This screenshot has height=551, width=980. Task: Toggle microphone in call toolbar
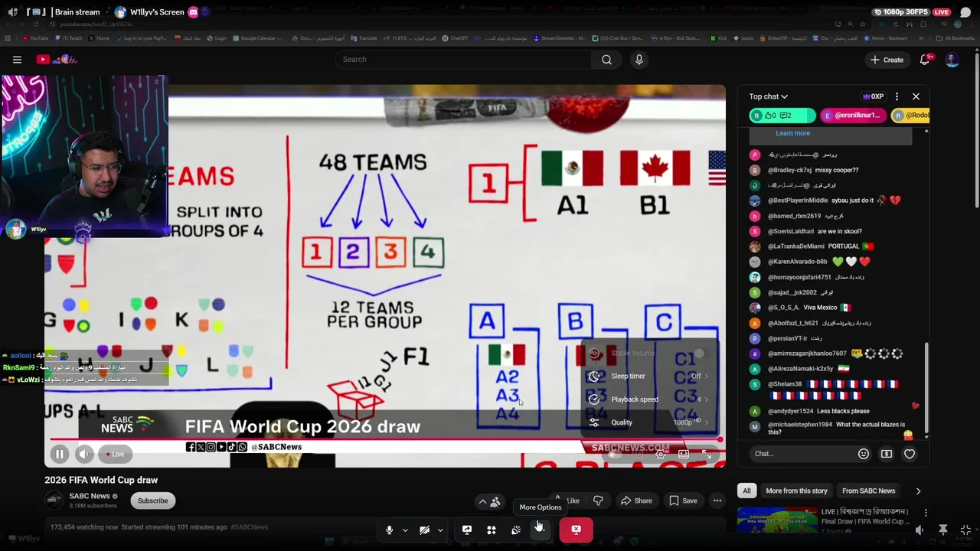tap(389, 530)
